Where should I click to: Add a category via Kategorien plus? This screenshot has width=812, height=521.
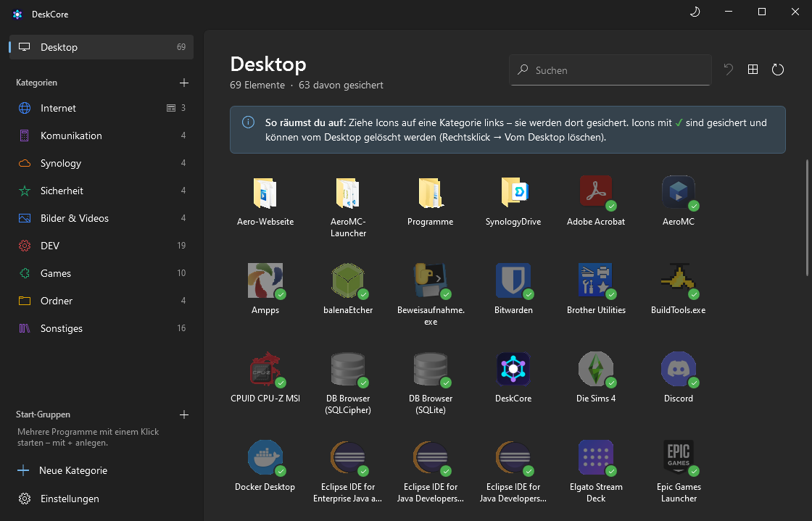(x=184, y=83)
